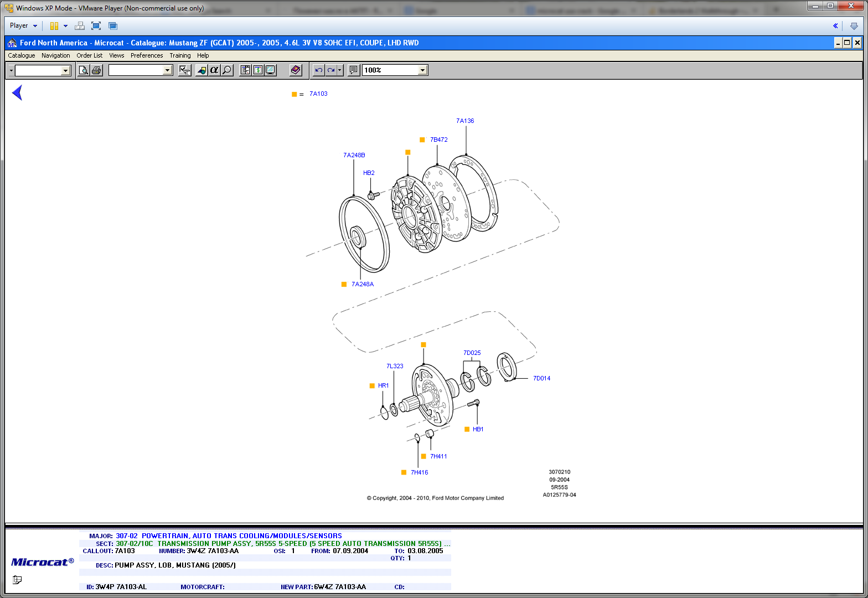Click part number 3W4Z 7A103-AA
868x598 pixels.
click(213, 551)
